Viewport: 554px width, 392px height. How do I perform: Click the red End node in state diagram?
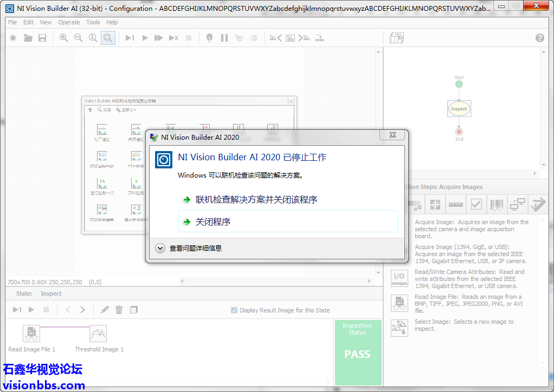[459, 132]
